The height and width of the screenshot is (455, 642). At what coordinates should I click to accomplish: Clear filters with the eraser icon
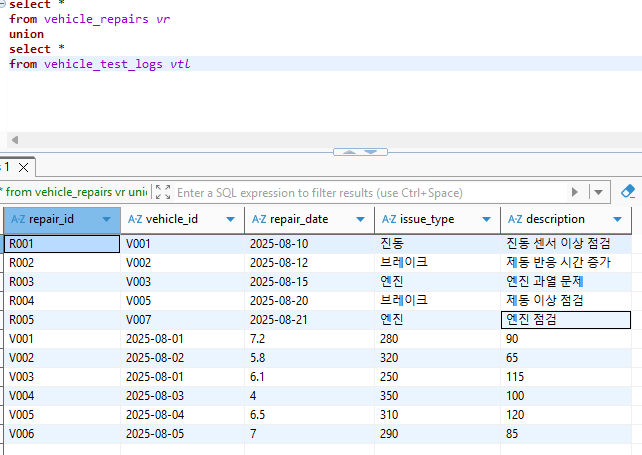click(x=628, y=191)
